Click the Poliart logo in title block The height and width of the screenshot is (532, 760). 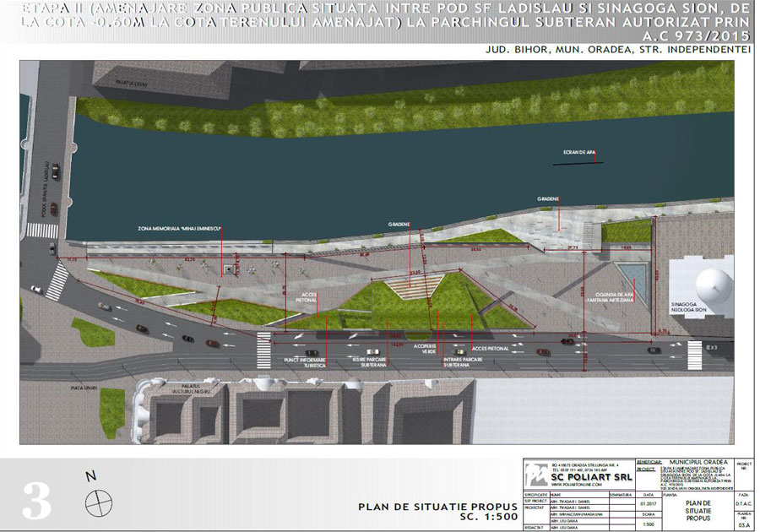[537, 475]
